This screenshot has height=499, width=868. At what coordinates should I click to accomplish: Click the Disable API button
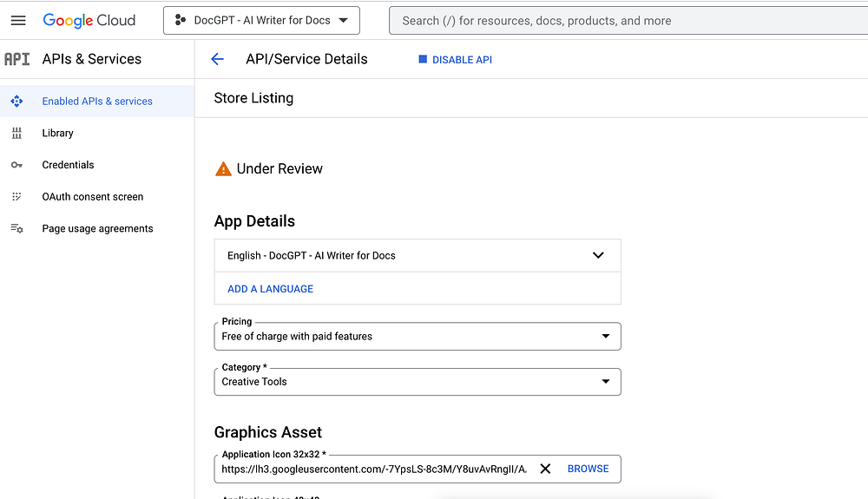tap(456, 60)
